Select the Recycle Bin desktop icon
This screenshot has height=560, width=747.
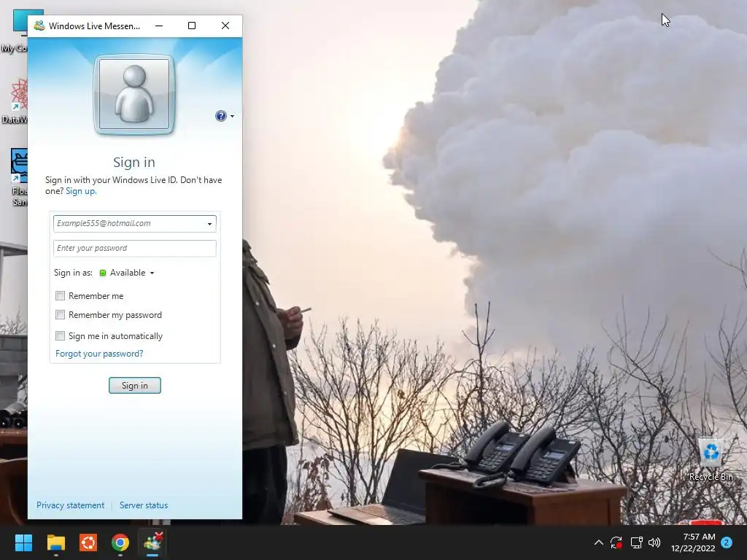(x=711, y=460)
